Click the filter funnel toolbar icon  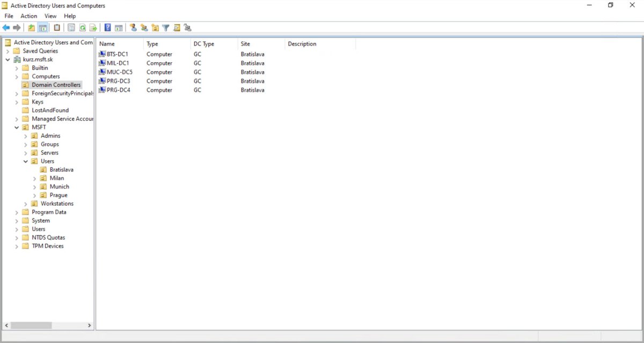click(166, 28)
